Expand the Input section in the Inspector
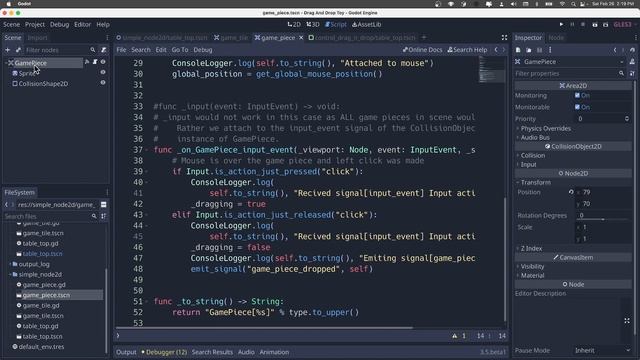This screenshot has height=360, width=640. 528,164
